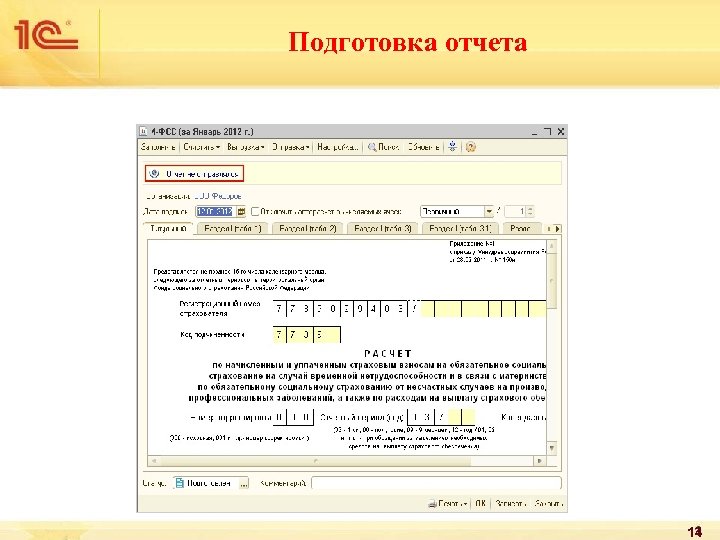Open the calendar picker beside the date

(241, 212)
